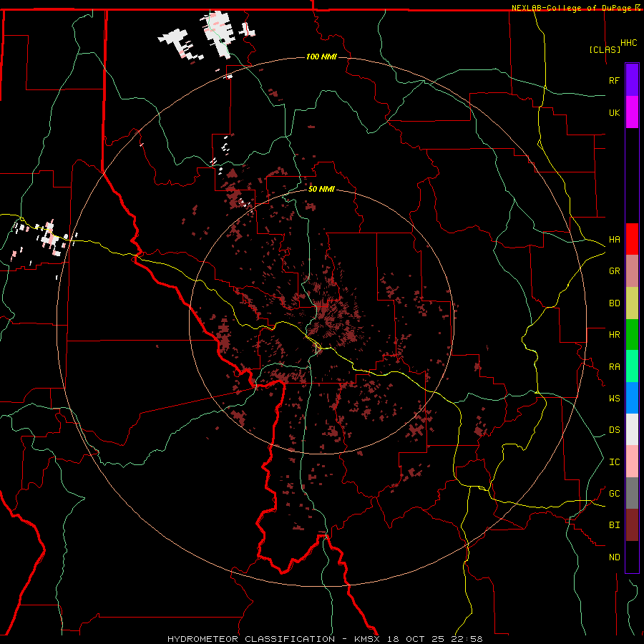Click the ND black legend swatch
This screenshot has width=644, height=644.
tap(632, 557)
